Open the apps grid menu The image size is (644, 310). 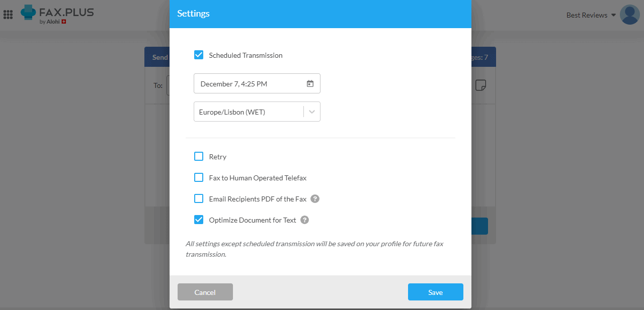(x=8, y=14)
